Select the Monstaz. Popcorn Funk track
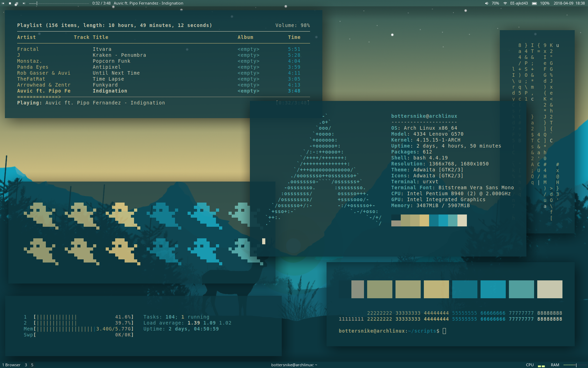The image size is (588, 368). pyautogui.click(x=163, y=61)
